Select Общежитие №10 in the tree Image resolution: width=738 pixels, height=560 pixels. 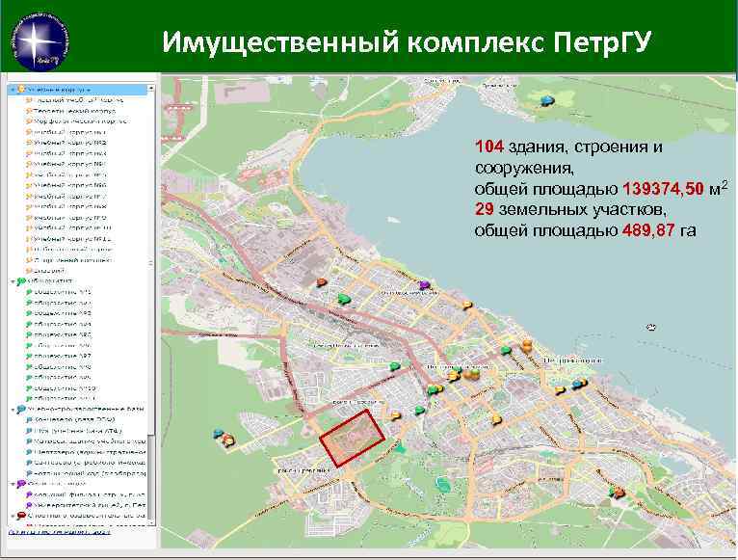62,388
